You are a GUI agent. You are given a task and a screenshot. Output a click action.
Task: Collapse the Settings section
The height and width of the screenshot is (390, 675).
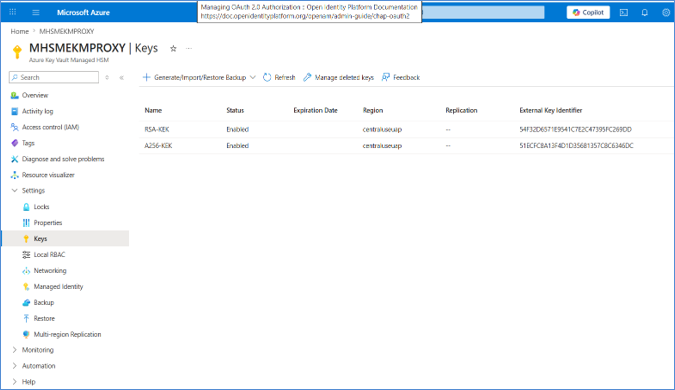pos(33,190)
